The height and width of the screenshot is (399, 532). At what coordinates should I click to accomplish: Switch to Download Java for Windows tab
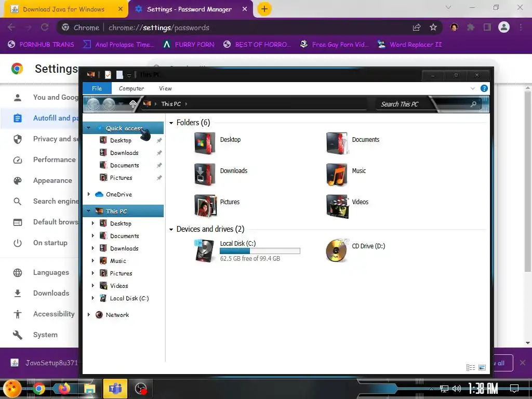[x=64, y=9]
